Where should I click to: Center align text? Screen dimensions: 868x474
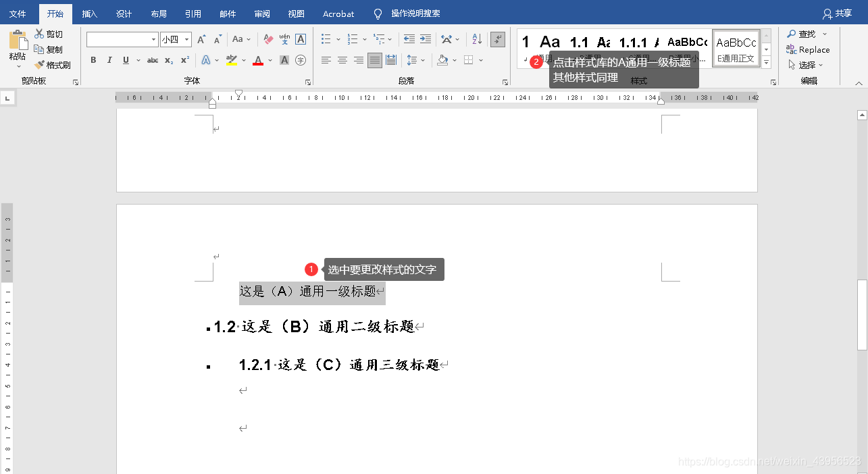pyautogui.click(x=342, y=60)
